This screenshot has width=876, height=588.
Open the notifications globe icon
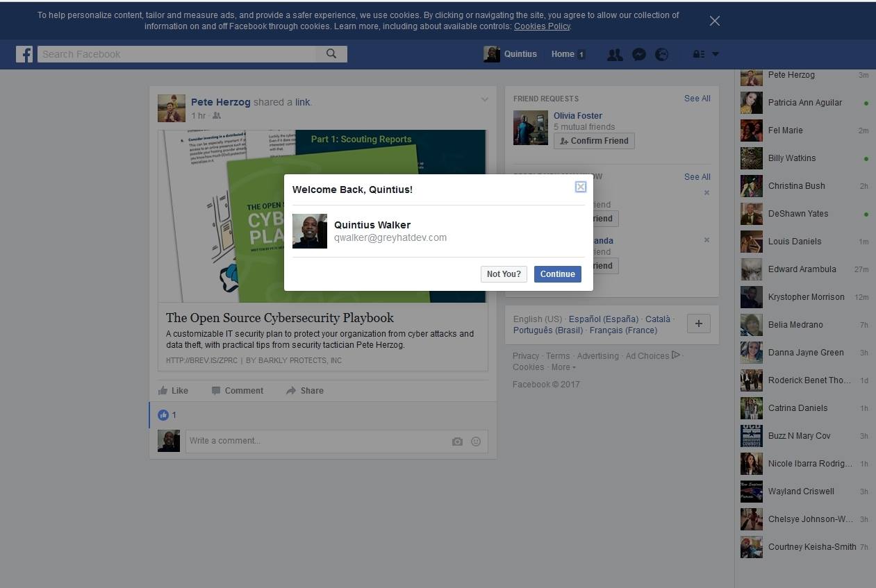tap(662, 54)
